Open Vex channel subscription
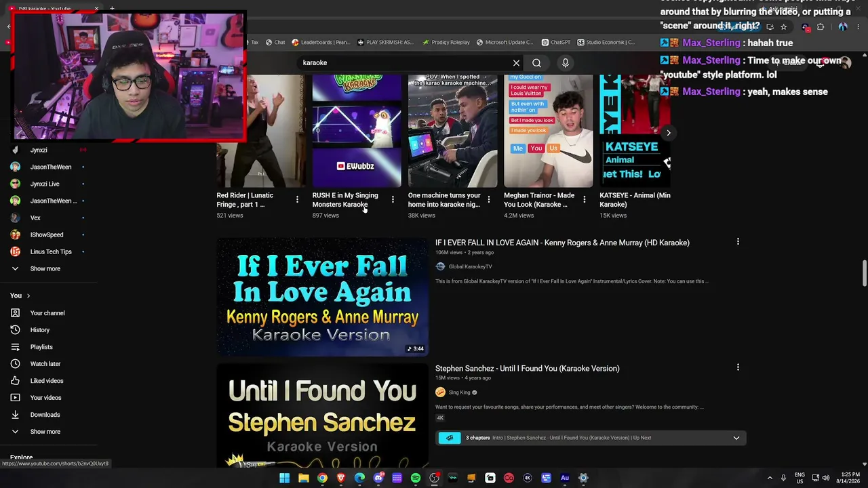868x488 pixels. pyautogui.click(x=35, y=218)
